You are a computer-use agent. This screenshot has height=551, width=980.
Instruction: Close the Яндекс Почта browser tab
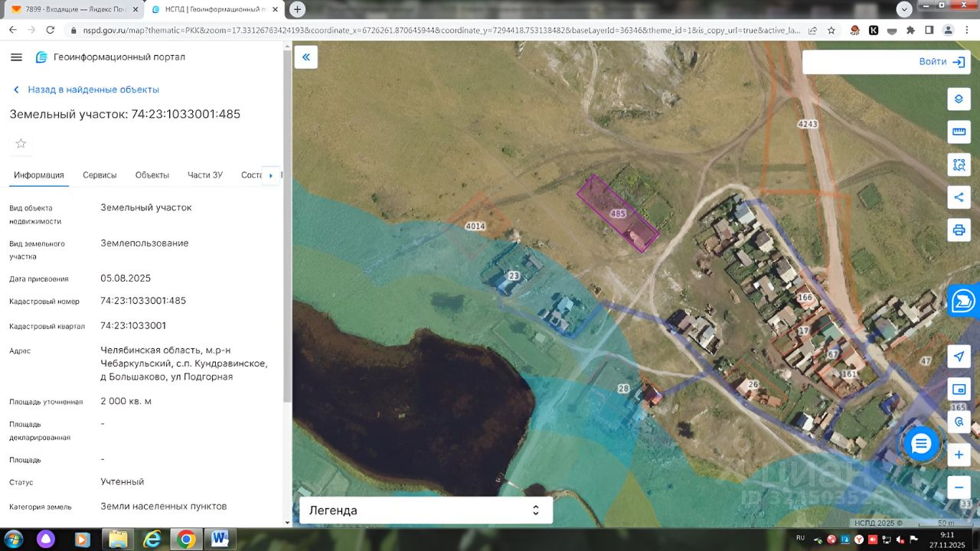(135, 9)
